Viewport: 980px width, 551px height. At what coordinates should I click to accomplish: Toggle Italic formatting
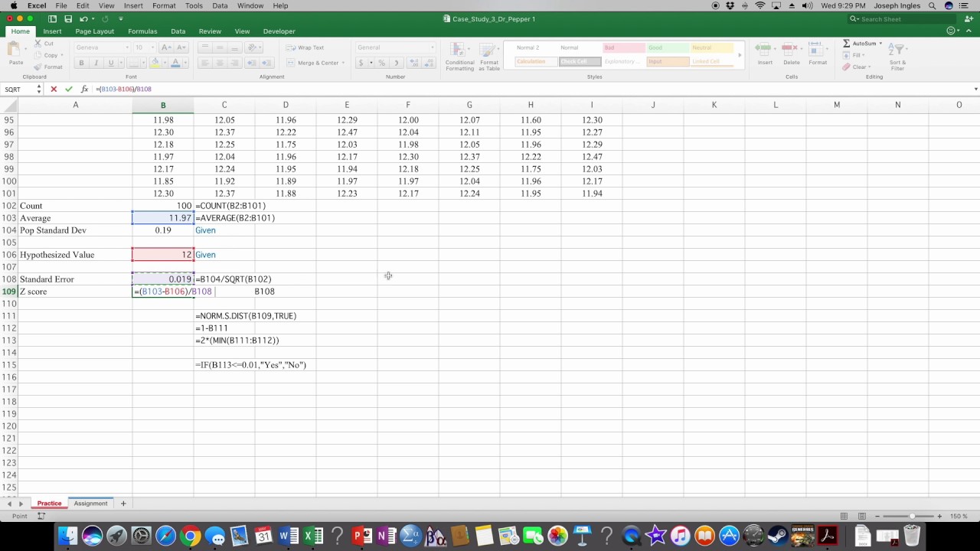click(96, 63)
